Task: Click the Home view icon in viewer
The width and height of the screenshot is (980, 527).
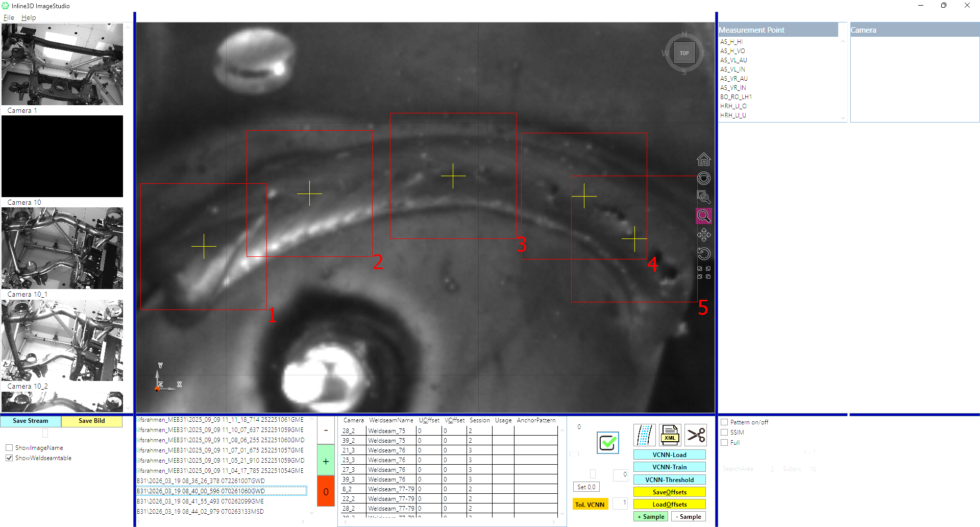Action: point(703,160)
